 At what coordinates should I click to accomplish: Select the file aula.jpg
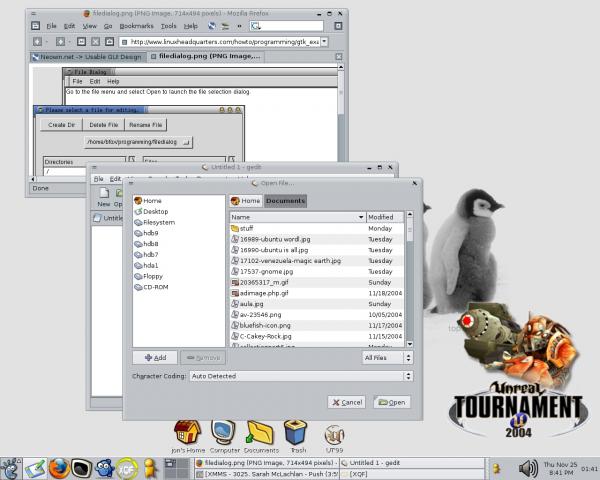click(317, 304)
